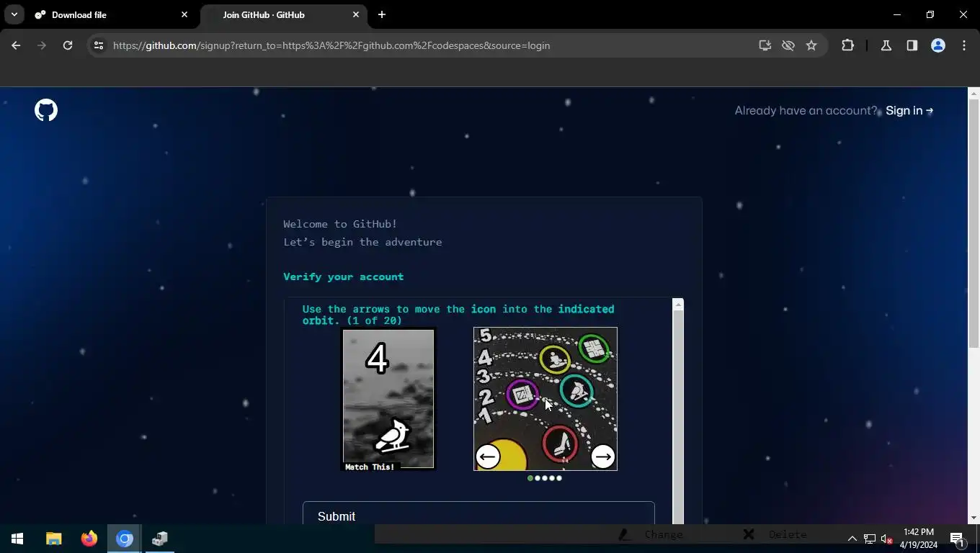Click the browser forward button
The image size is (980, 553).
42,45
